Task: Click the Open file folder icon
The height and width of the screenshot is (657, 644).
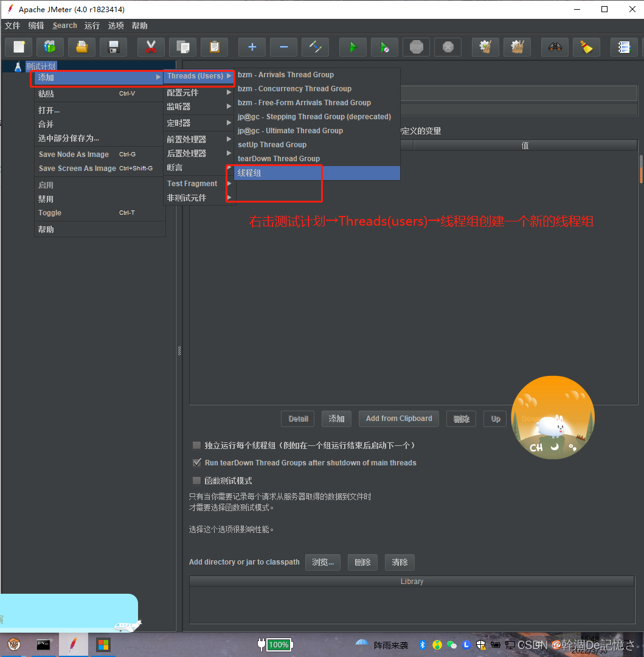Action: coord(82,47)
